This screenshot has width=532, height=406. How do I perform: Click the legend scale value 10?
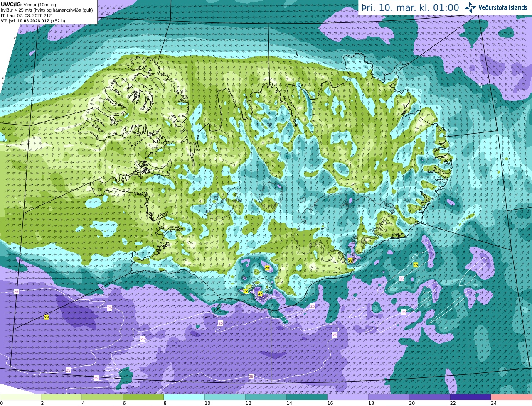pos(207,403)
